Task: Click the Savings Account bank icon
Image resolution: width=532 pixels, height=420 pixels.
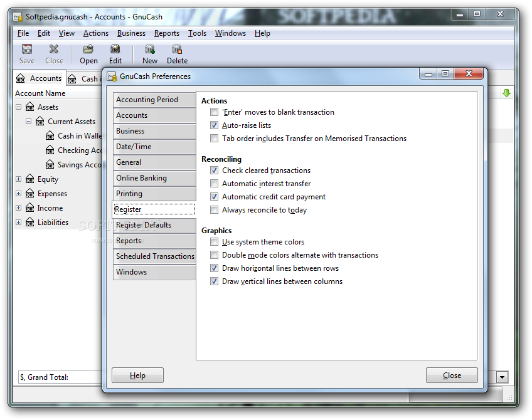Action: [x=50, y=164]
